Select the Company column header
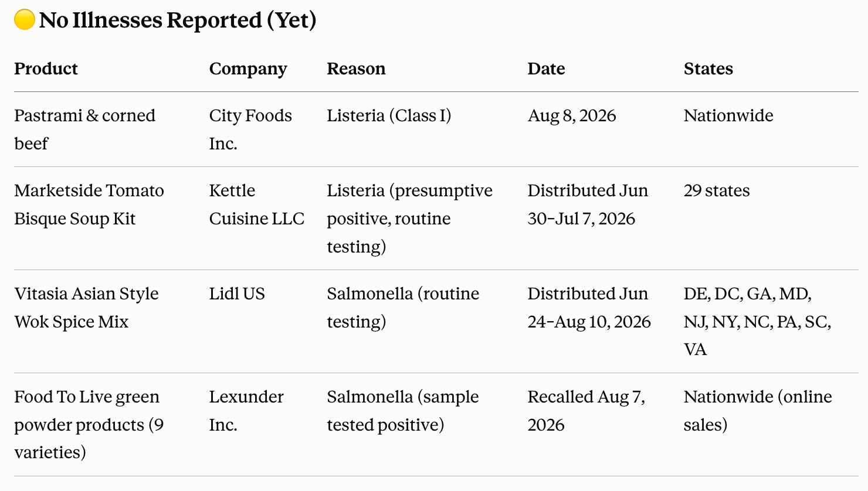Viewport: 868px width, 491px height. pyautogui.click(x=248, y=69)
